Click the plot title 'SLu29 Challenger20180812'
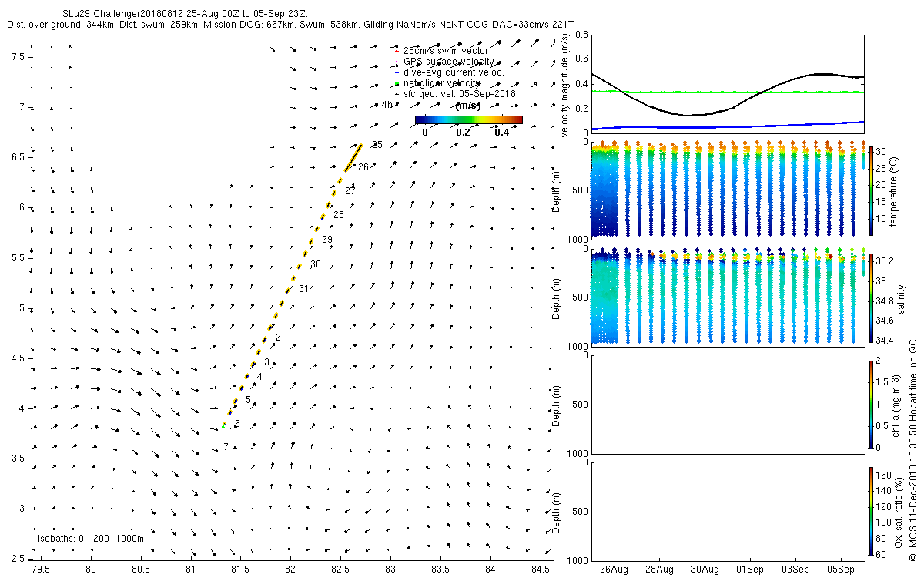Viewport: 924px width, 578px height. [118, 14]
